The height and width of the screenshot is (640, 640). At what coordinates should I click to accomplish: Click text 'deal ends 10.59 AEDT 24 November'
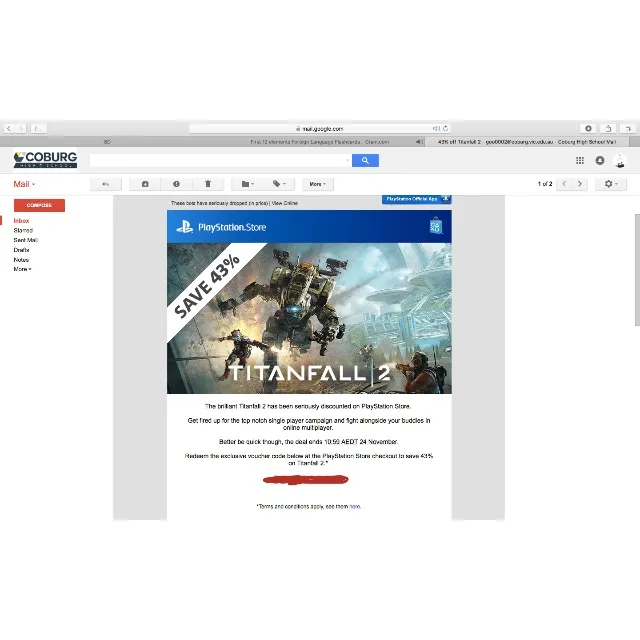346,442
